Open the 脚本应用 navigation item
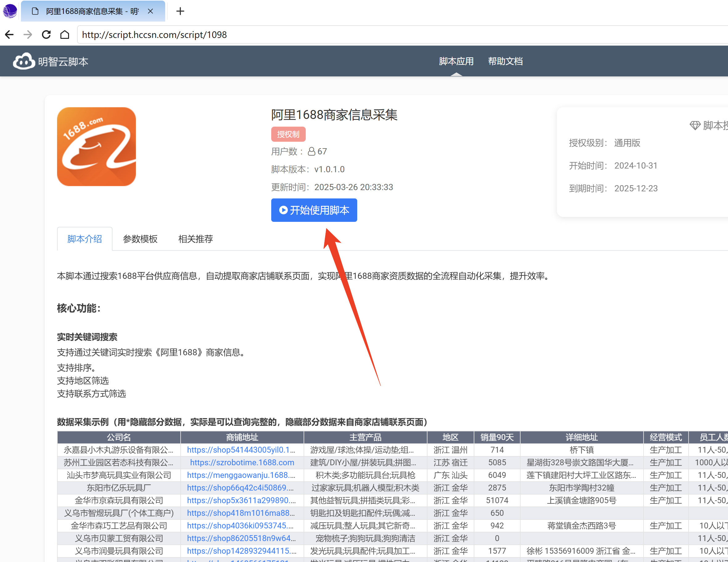This screenshot has width=728, height=562. point(456,61)
